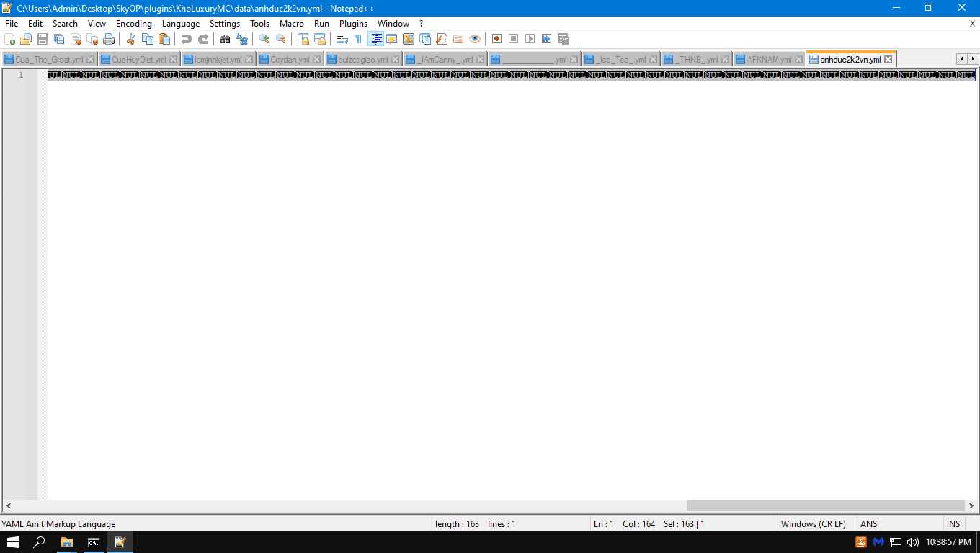980x553 pixels.
Task: Open the Plugins menu
Action: [353, 24]
